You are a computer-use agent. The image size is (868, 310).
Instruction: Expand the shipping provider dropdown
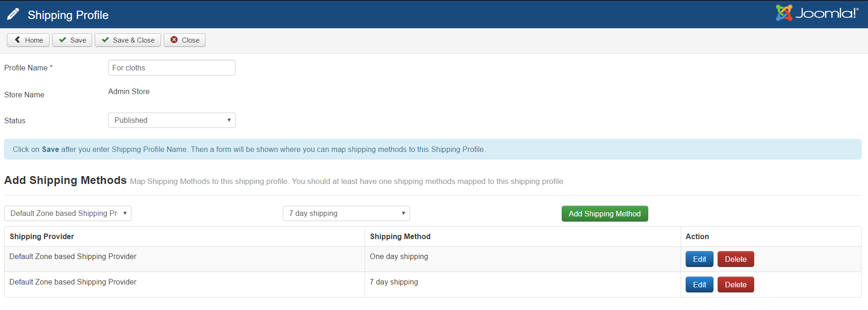pyautogui.click(x=68, y=214)
